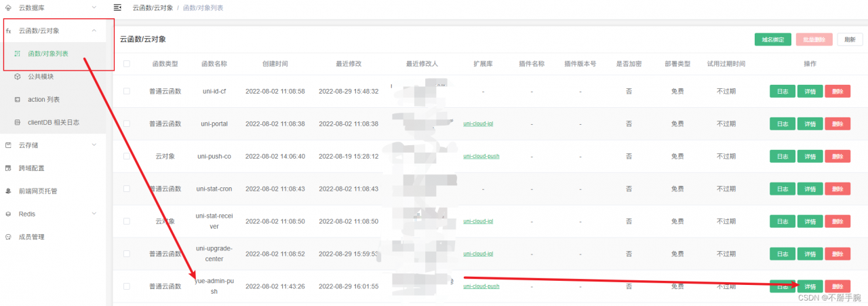This screenshot has height=306, width=868.
Task: Click the 部署类型 column header
Action: tap(677, 64)
